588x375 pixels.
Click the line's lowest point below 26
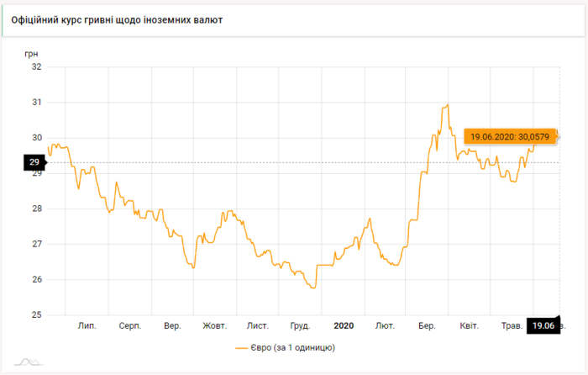click(312, 288)
